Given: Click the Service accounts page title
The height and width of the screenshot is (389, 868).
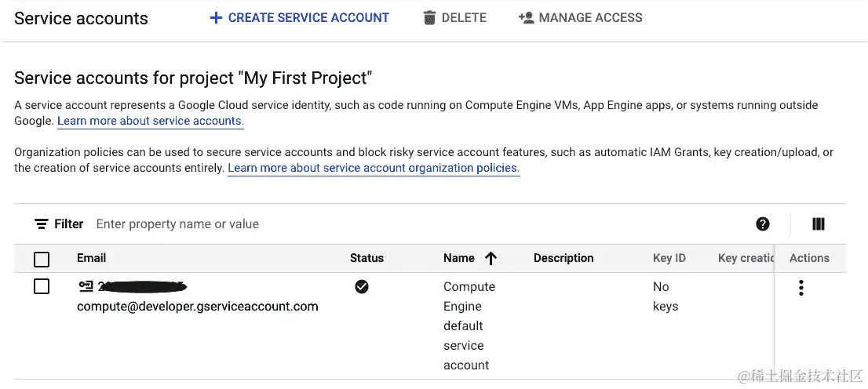Looking at the screenshot, I should pos(81,18).
